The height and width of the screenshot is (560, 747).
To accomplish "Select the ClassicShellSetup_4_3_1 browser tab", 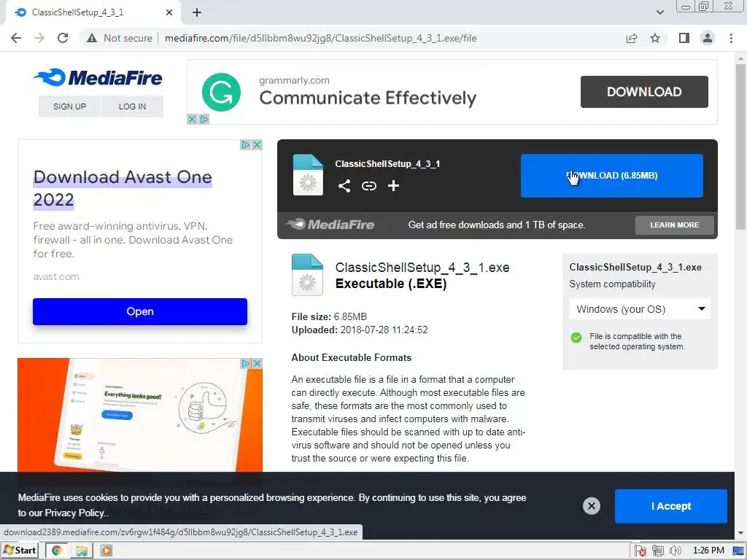I will [93, 12].
